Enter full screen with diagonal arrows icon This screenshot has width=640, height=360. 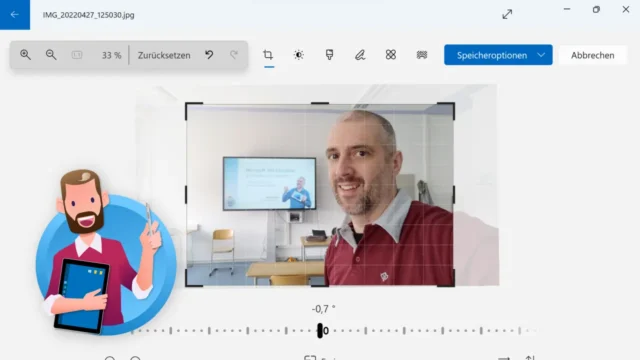click(x=507, y=14)
